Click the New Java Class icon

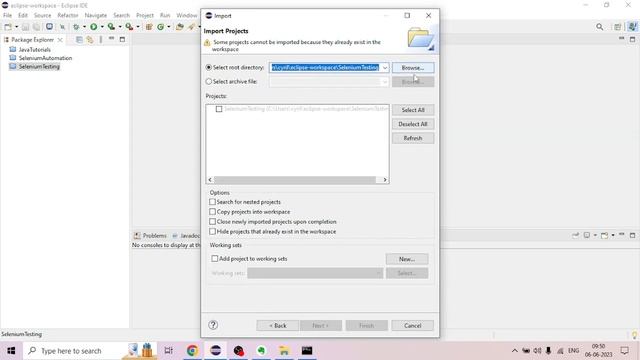[160, 27]
